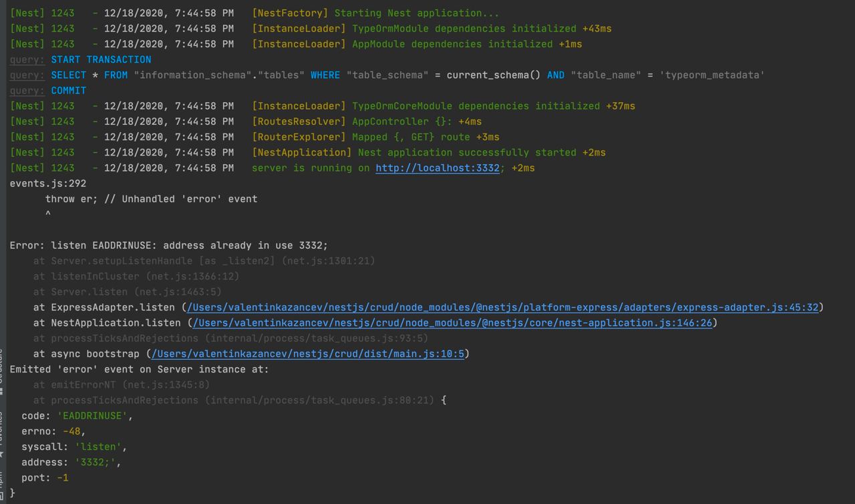Screen dimensions: 855x504
Task: Click the SELECT keyword in the query
Action: [68, 75]
